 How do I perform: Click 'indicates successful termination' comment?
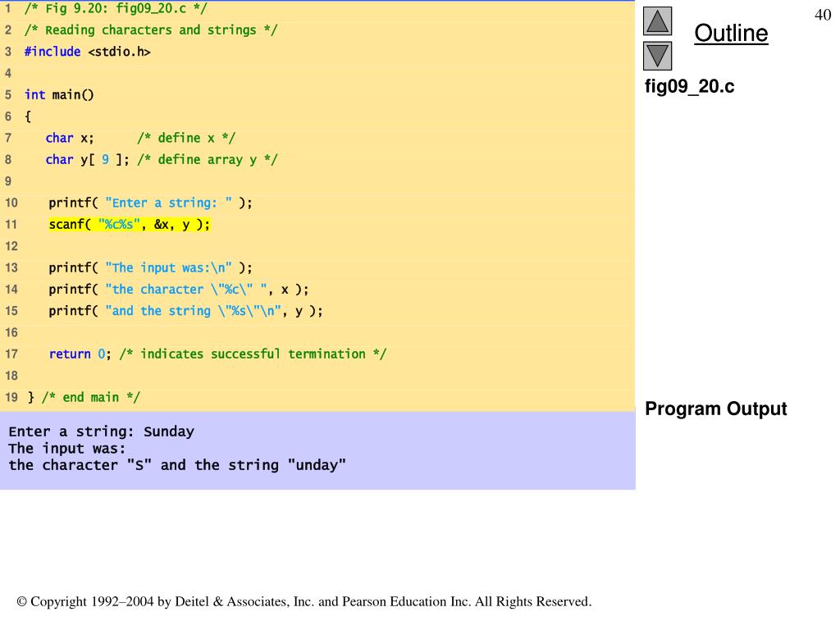coord(253,354)
